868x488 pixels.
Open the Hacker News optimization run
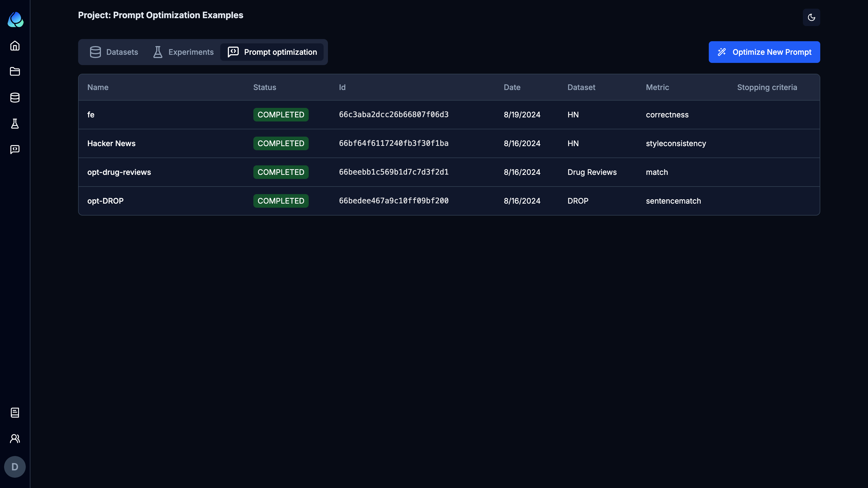[x=111, y=143]
